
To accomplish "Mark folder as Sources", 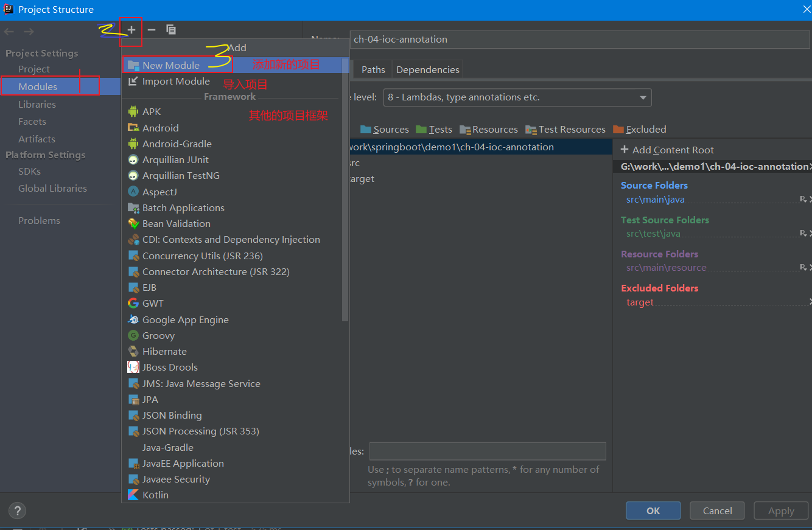I will (385, 129).
